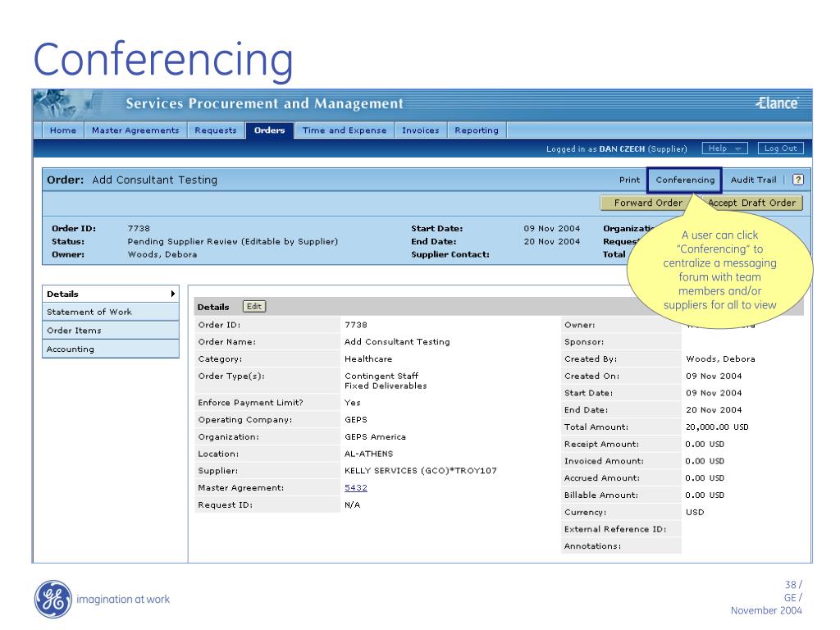This screenshot has height=630, width=840.
Task: Click the question mark help icon
Action: pos(797,180)
